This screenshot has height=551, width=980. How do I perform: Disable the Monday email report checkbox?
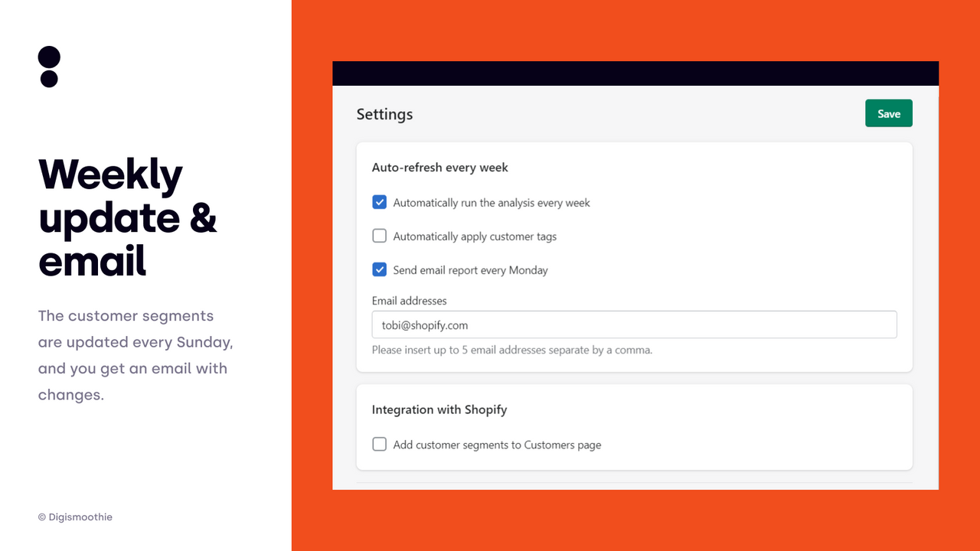click(380, 269)
